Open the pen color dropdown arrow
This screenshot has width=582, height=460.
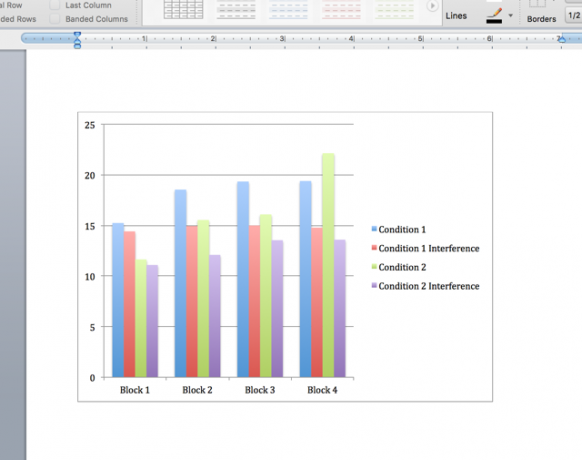pyautogui.click(x=511, y=16)
